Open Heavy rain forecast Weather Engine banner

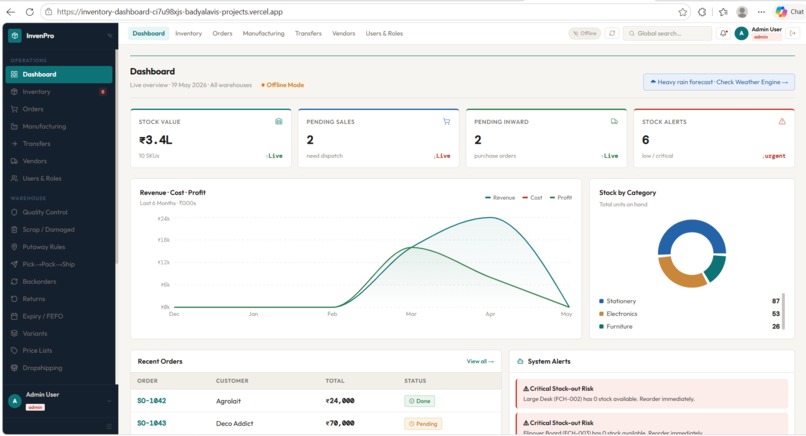click(x=719, y=82)
